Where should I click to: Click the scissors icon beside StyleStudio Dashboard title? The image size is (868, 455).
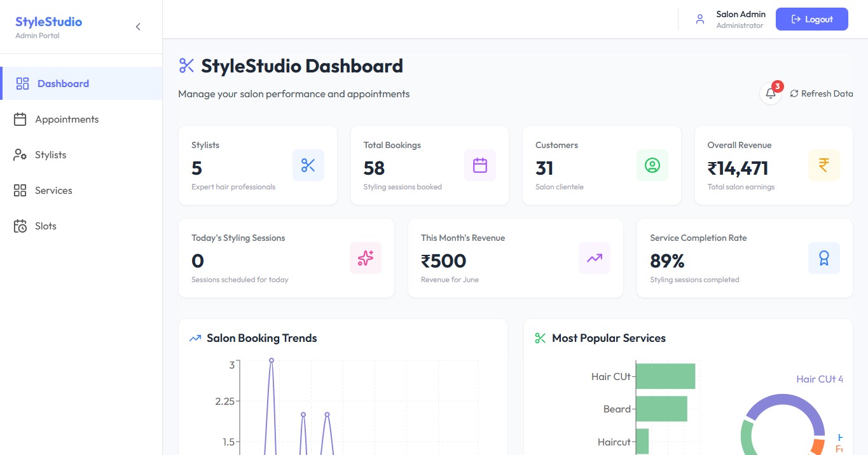tap(186, 65)
